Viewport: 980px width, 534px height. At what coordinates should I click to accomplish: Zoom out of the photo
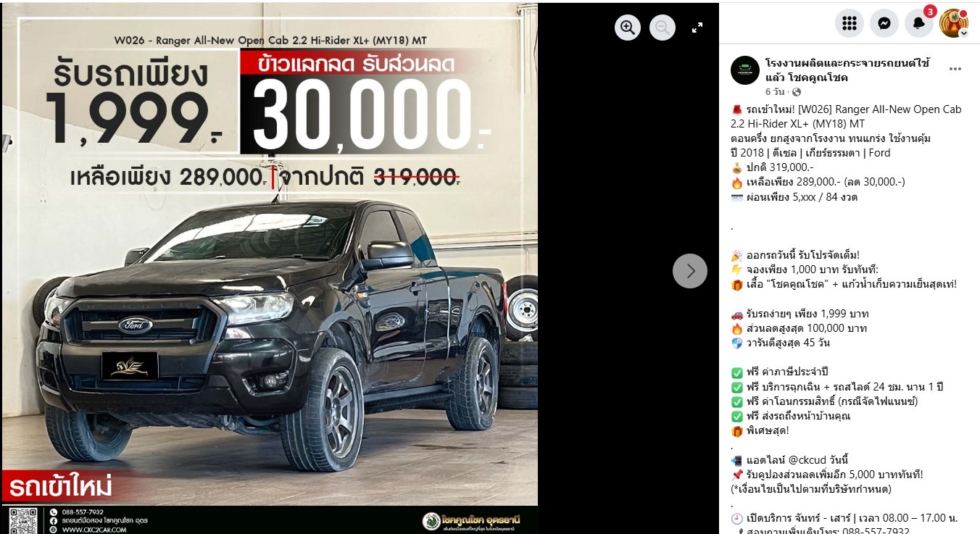[663, 28]
